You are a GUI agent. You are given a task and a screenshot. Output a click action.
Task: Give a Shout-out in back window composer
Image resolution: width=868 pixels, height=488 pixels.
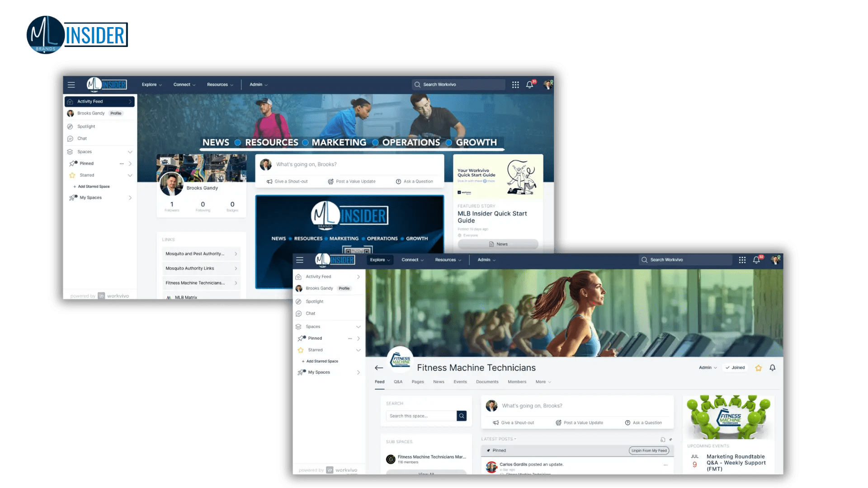pos(287,182)
